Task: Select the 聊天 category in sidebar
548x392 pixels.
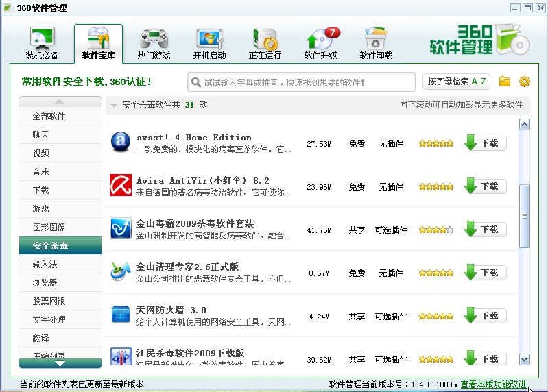Action: pos(41,135)
